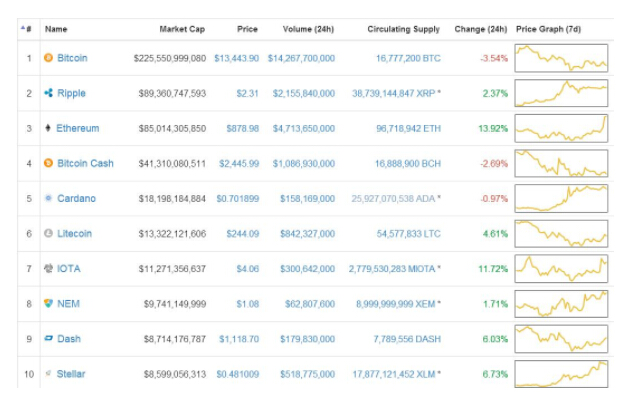Click the Ethereum diamond icon

(49, 128)
